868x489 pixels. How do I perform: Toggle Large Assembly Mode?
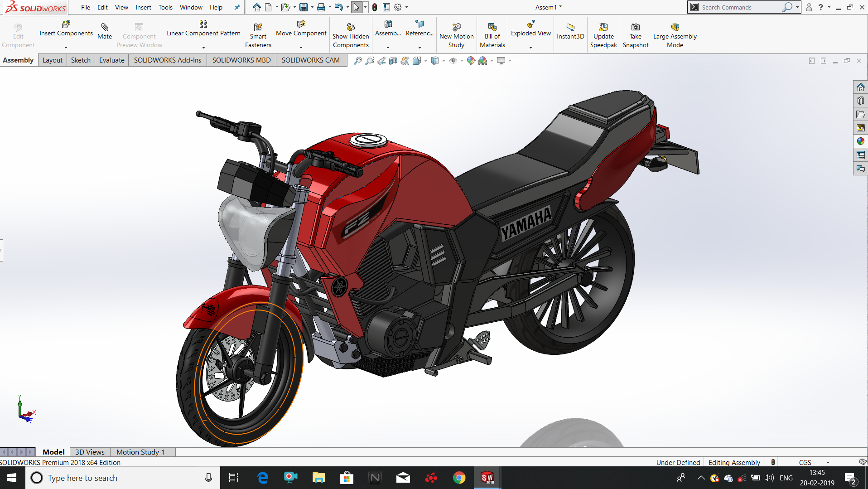(x=675, y=34)
